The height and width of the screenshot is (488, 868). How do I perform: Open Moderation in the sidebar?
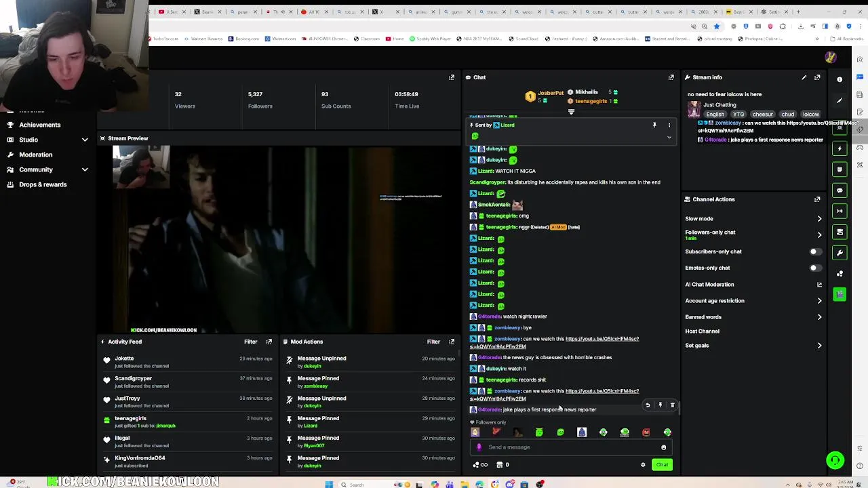35,155
